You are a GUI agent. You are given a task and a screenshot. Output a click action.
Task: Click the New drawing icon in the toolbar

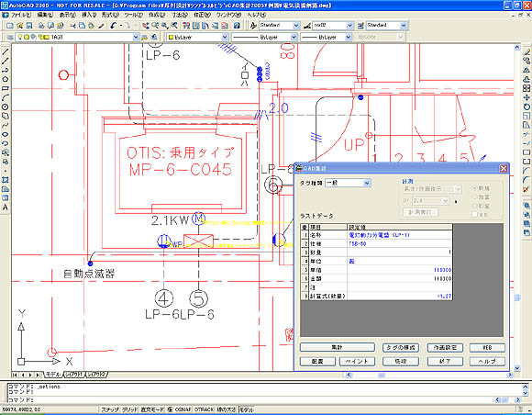[x=10, y=26]
